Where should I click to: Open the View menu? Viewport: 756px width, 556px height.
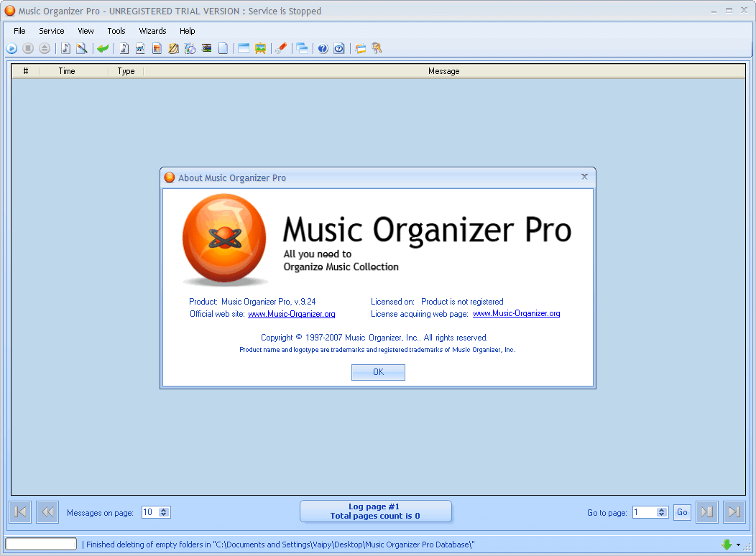pyautogui.click(x=86, y=31)
